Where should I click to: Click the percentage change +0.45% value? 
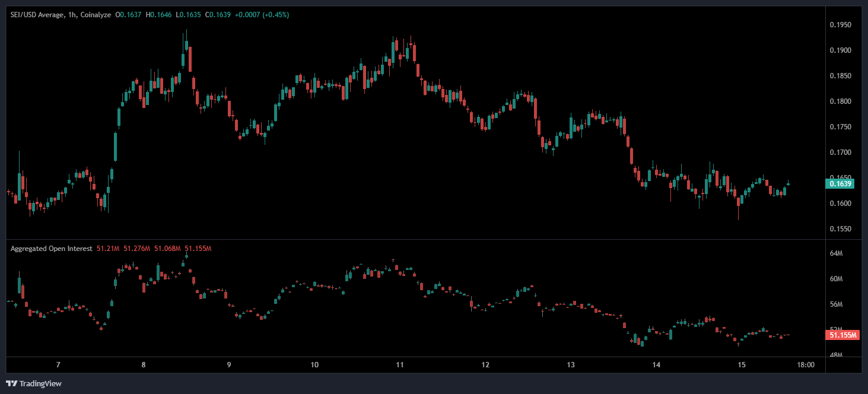(x=276, y=15)
